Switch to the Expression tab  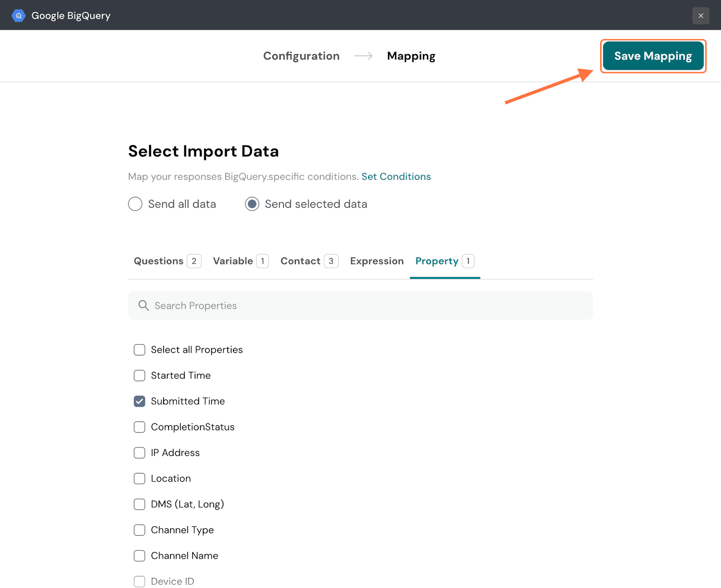point(377,261)
